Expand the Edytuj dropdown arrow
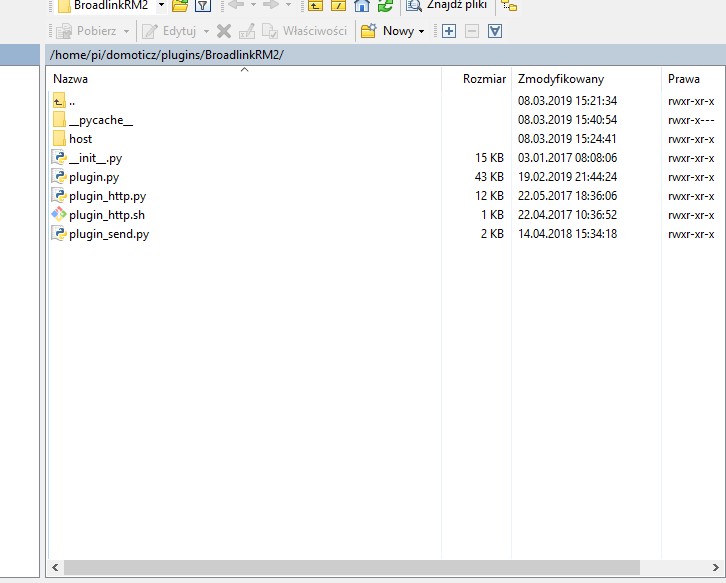This screenshot has height=583, width=726. pyautogui.click(x=207, y=31)
